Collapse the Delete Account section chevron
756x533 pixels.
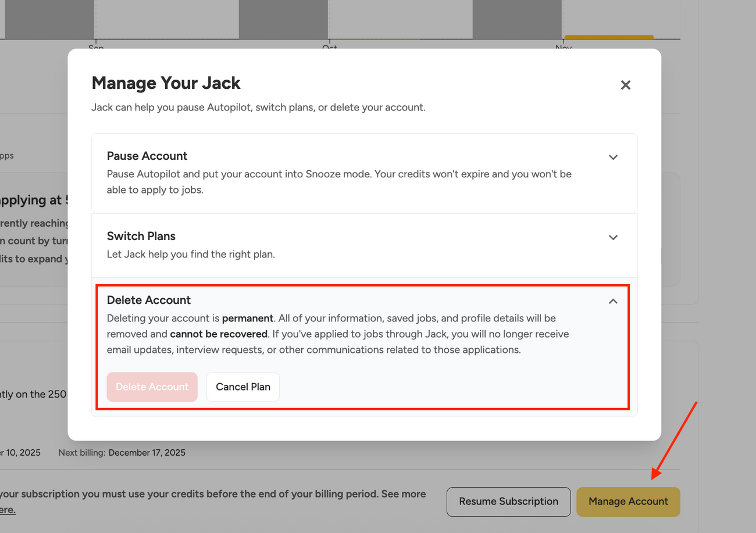[613, 301]
